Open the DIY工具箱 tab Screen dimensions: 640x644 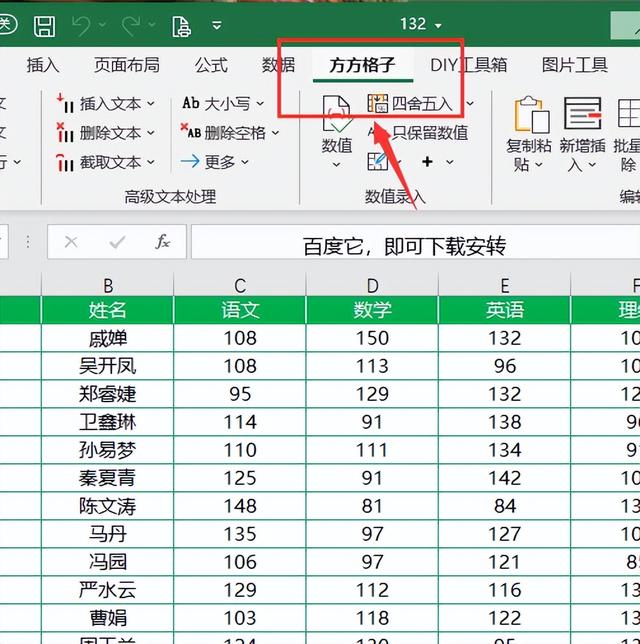click(x=469, y=65)
